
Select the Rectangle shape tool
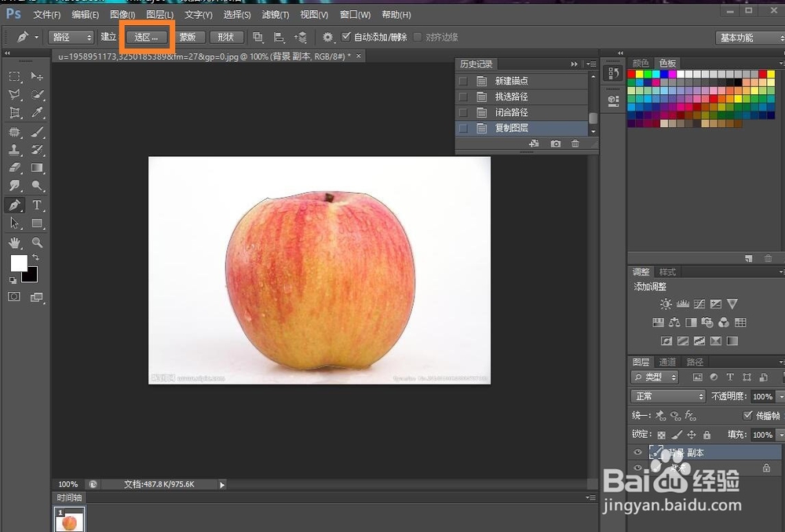(x=37, y=223)
